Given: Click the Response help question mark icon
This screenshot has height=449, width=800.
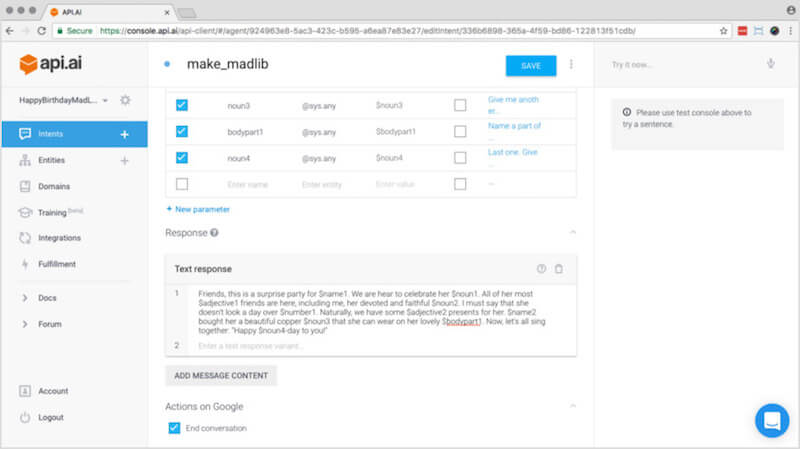Looking at the screenshot, I should pyautogui.click(x=214, y=233).
